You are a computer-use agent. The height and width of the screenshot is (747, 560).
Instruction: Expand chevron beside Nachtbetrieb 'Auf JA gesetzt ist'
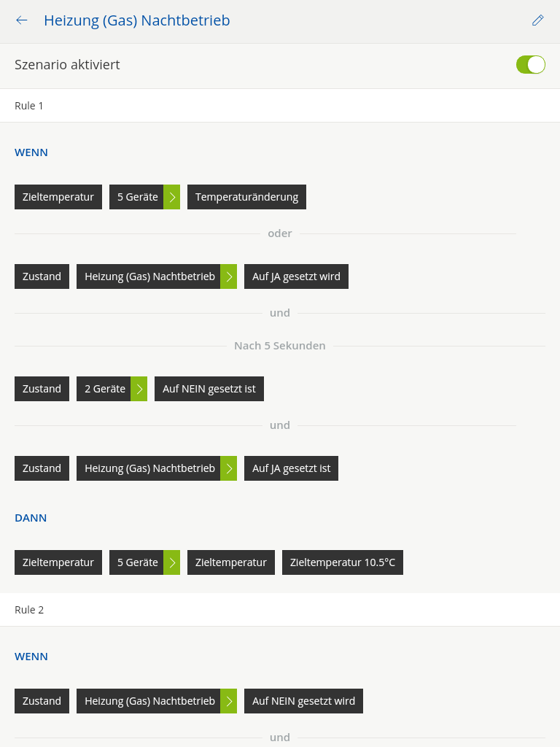point(228,468)
